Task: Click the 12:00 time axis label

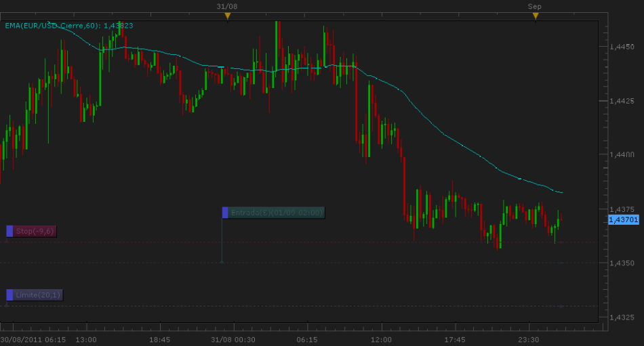Action: coord(381,340)
